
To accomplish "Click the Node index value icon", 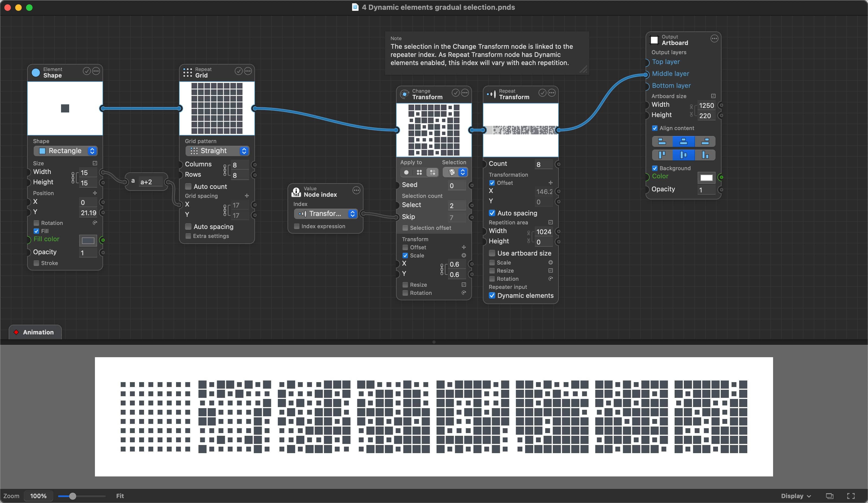I will (x=296, y=192).
